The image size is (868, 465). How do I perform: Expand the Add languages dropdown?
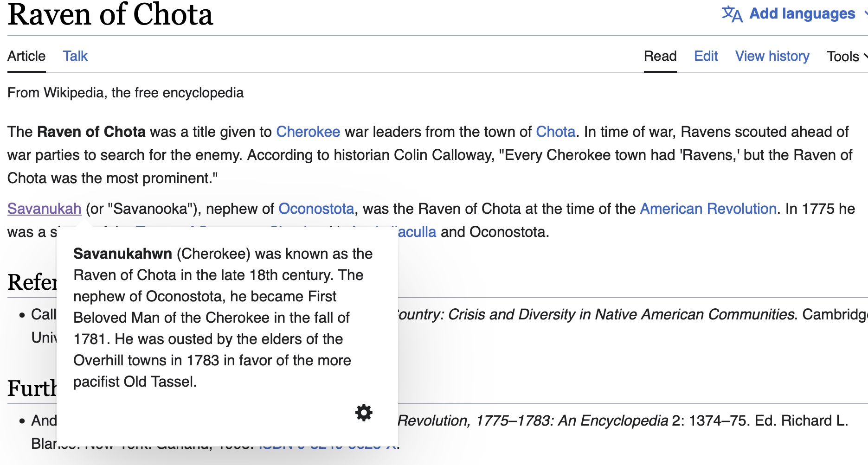(802, 13)
